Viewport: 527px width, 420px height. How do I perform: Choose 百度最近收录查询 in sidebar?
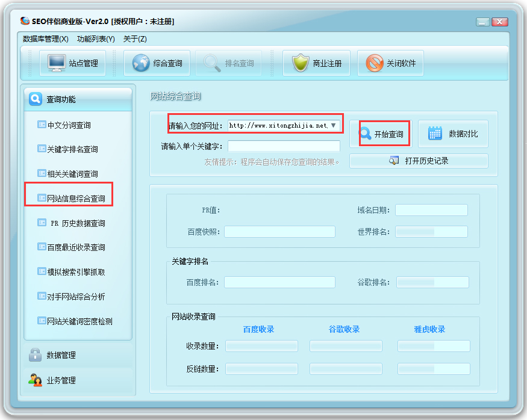pyautogui.click(x=76, y=247)
